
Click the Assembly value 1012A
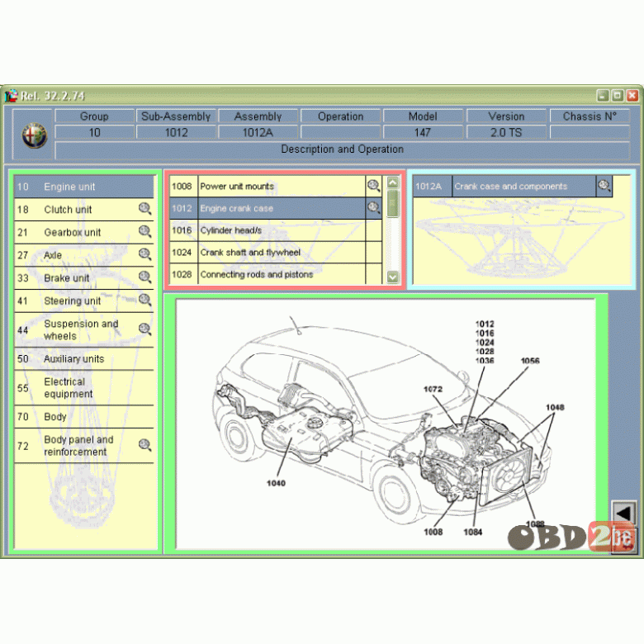258,132
